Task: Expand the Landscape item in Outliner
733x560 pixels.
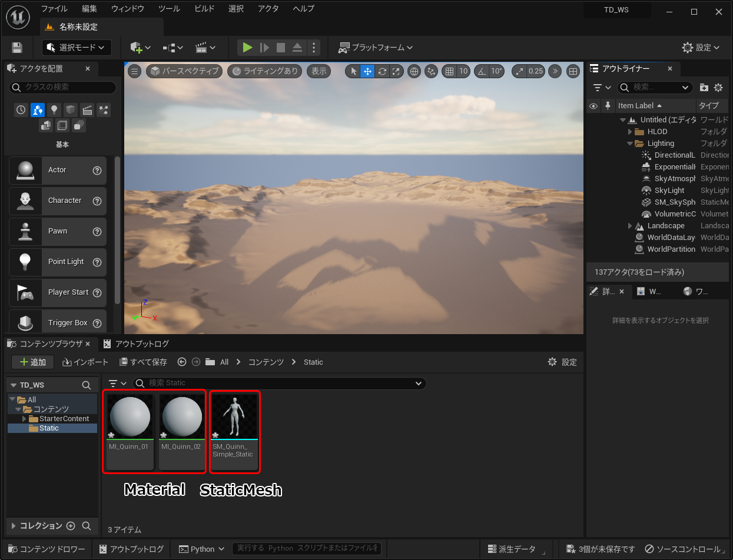Action: [630, 226]
